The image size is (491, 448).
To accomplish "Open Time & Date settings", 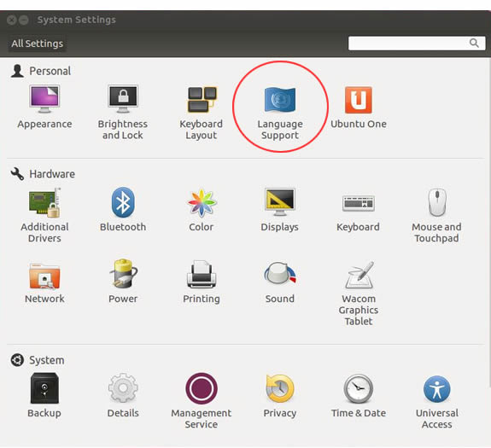I will point(359,395).
